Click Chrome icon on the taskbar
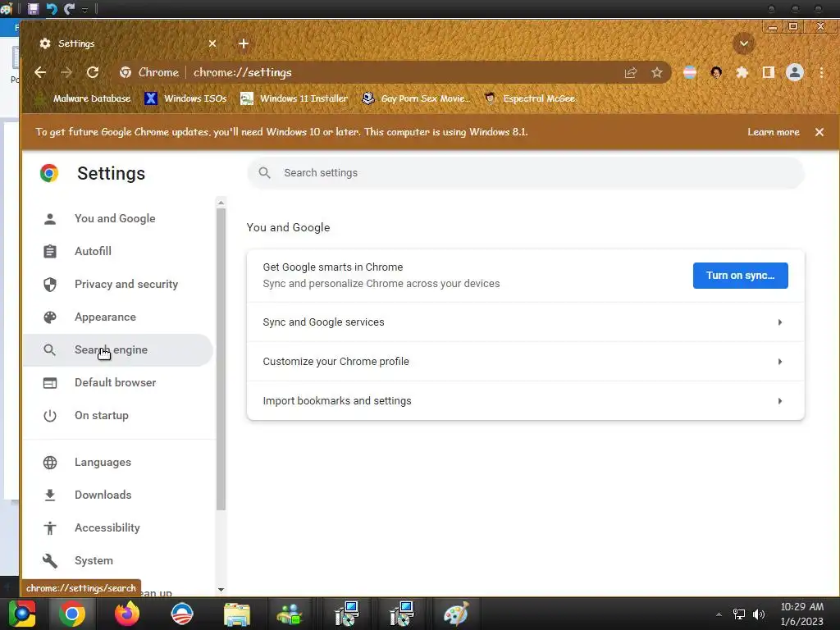 point(72,614)
